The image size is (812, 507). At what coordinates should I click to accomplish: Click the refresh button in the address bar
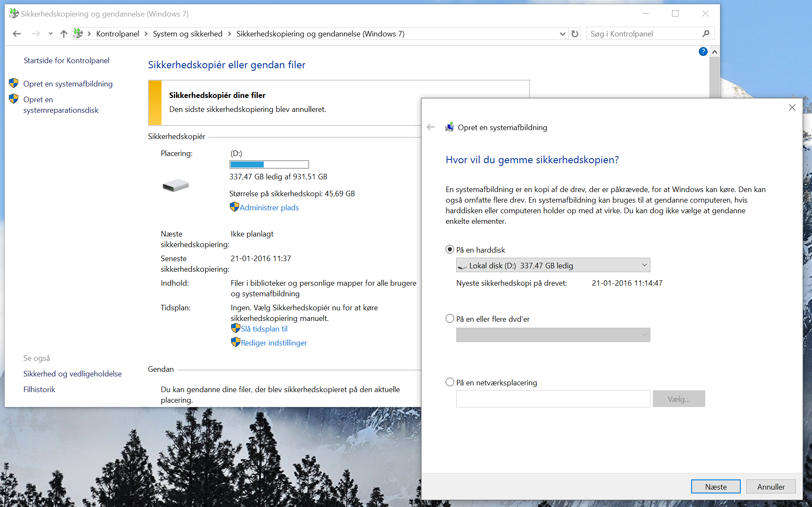click(x=575, y=34)
